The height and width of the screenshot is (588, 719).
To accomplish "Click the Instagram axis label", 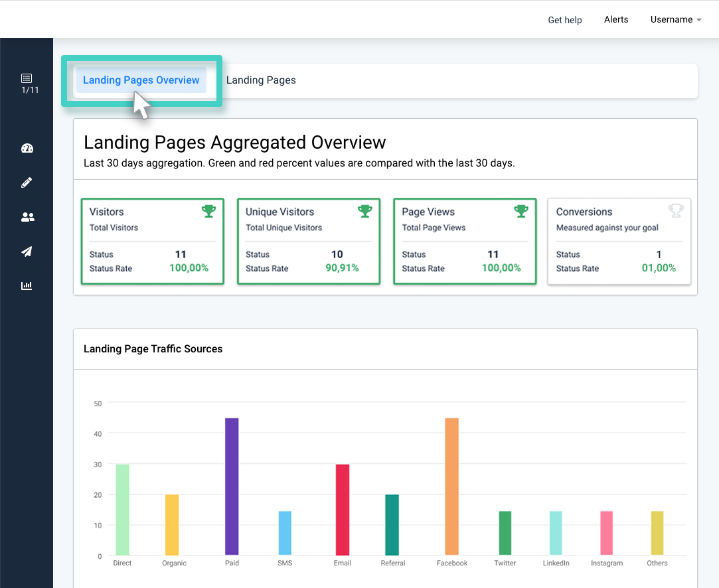I will pyautogui.click(x=607, y=563).
